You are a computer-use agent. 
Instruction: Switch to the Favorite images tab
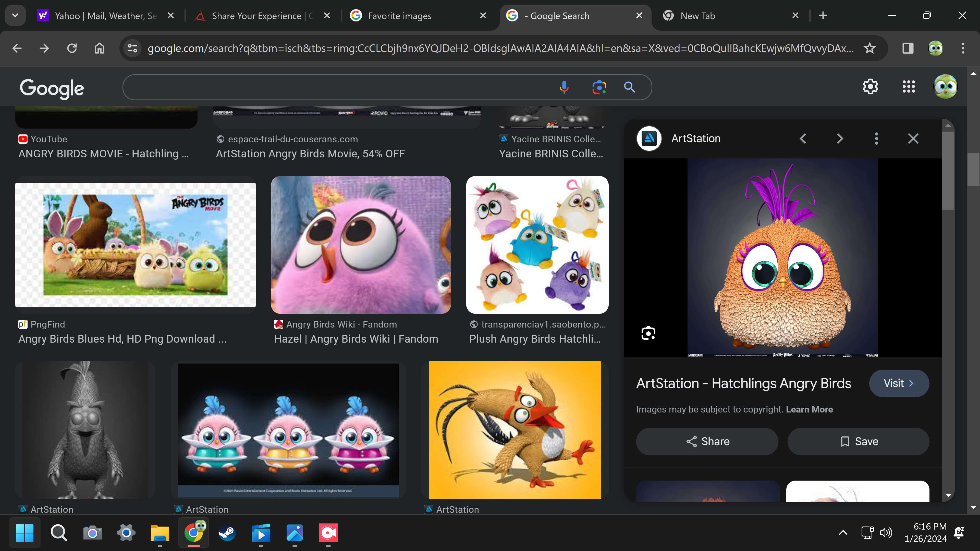click(x=419, y=16)
